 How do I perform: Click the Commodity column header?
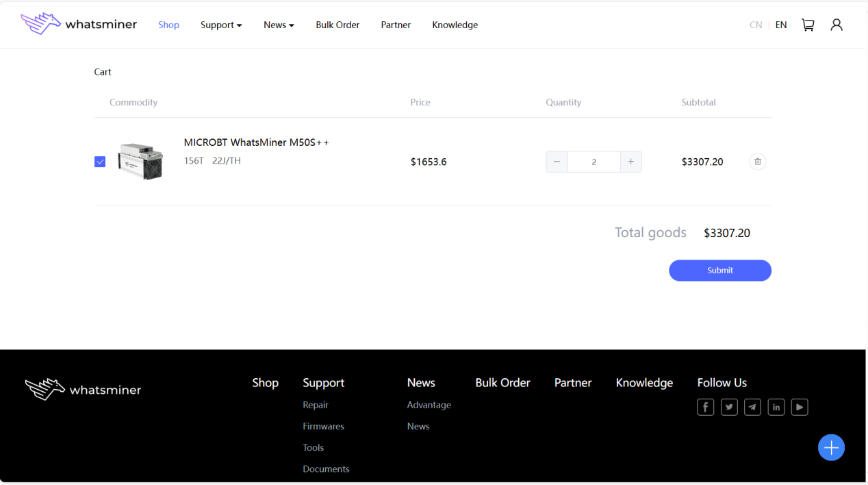click(133, 102)
